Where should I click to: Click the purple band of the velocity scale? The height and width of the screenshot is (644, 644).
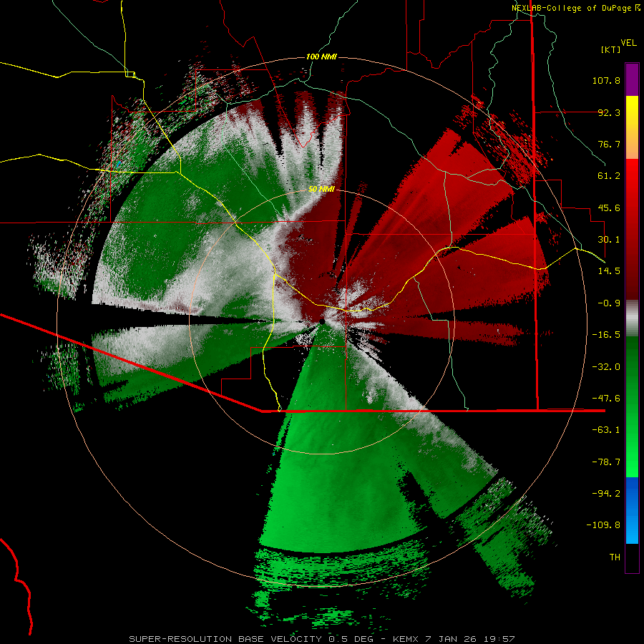coord(632,79)
